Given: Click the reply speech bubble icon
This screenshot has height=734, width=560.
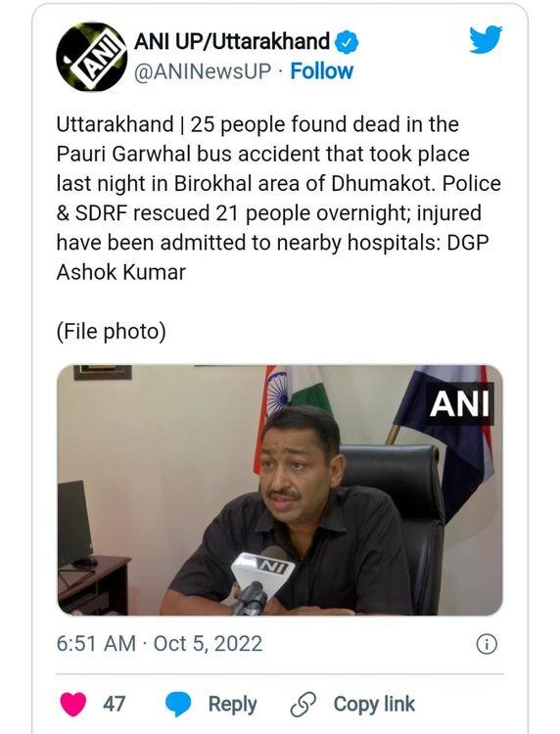Looking at the screenshot, I should (x=178, y=704).
